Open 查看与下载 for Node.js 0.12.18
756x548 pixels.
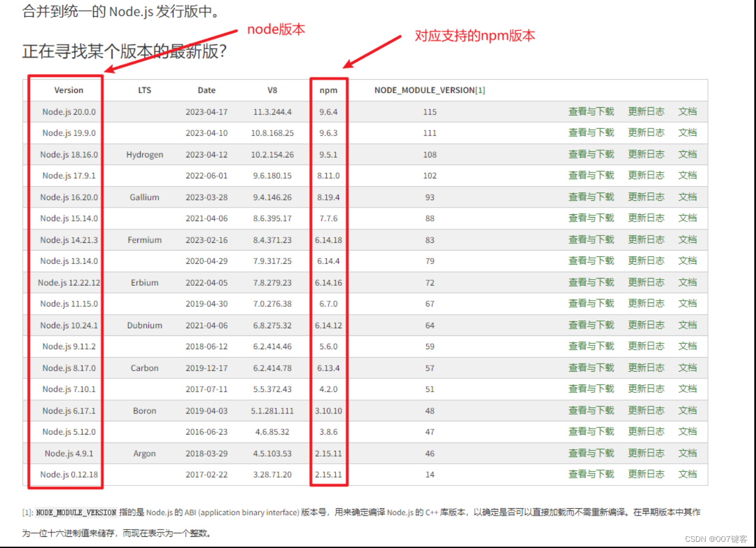[x=591, y=474]
